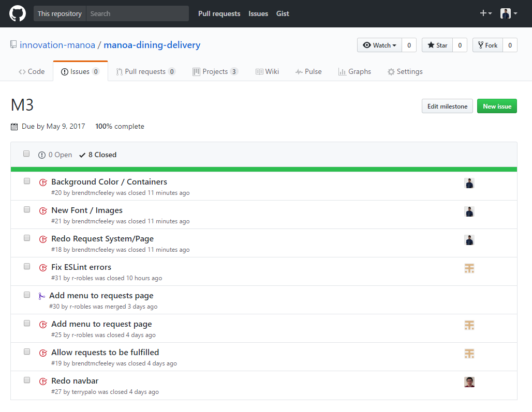Click the forks count next to Fork
Viewport: 532px width, 412px height.
coord(510,45)
